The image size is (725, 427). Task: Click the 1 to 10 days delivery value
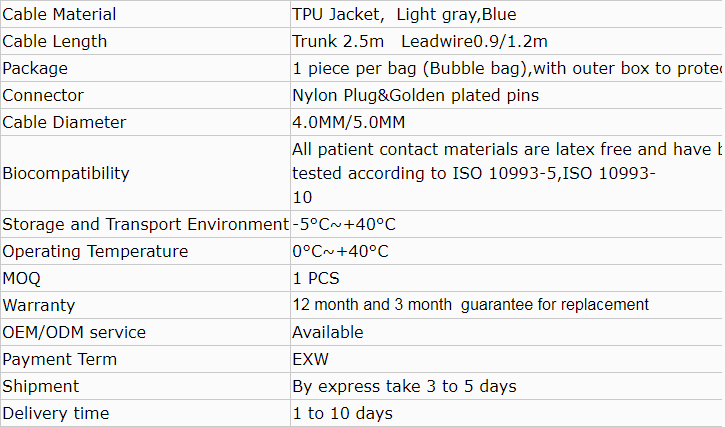click(x=342, y=413)
